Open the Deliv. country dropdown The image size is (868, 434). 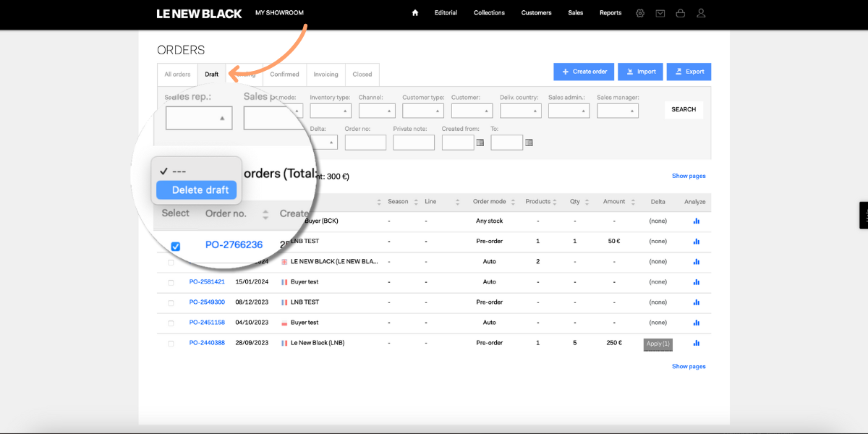point(521,111)
